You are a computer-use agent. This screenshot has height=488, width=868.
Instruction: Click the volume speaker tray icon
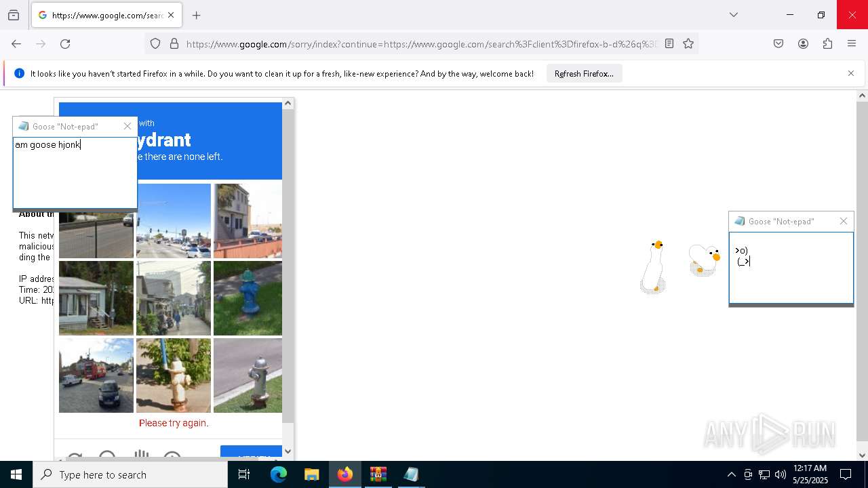click(x=781, y=474)
